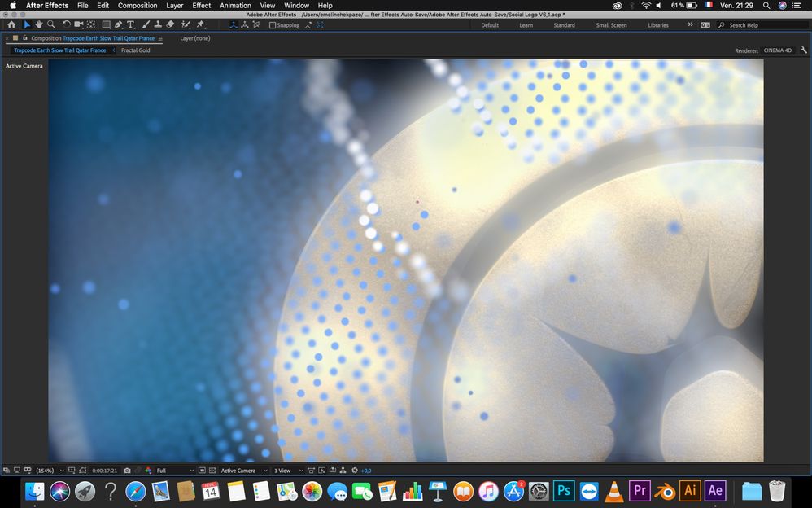Toggle snap to collapsed compositions icon
Image resolution: width=812 pixels, height=508 pixels.
(320, 25)
